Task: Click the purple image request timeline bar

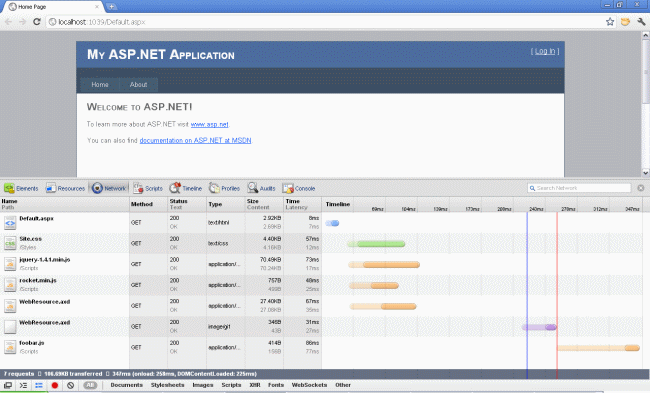Action: [539, 327]
